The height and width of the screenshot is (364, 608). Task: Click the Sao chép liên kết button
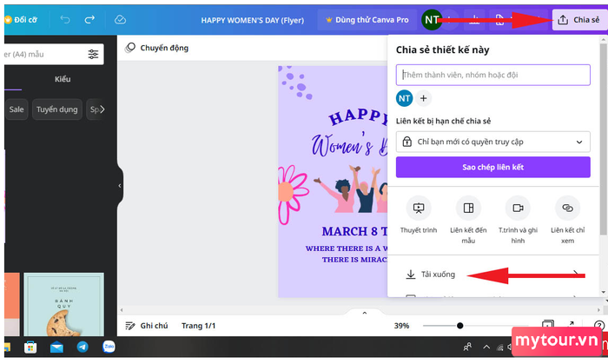[x=492, y=167]
